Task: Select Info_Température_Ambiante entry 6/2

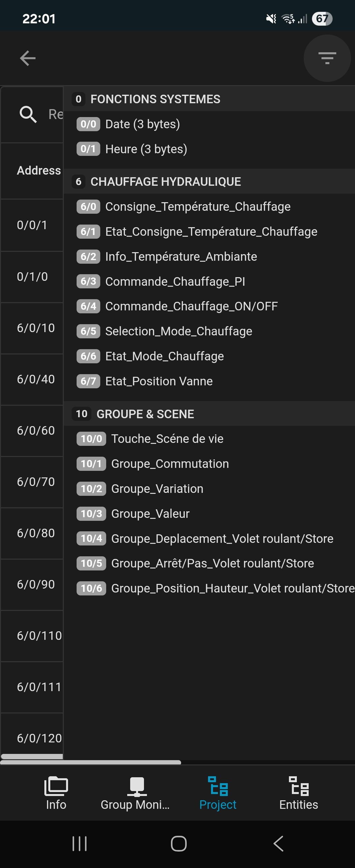Action: 181,256
